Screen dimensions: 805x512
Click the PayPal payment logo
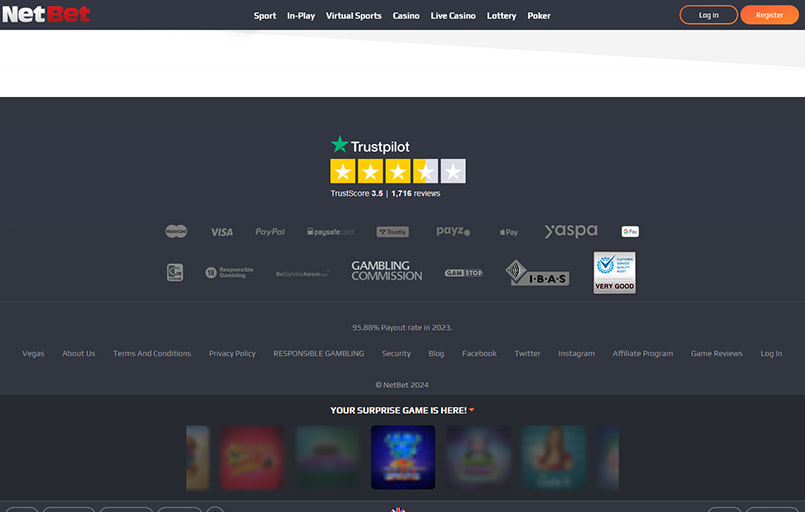point(270,232)
